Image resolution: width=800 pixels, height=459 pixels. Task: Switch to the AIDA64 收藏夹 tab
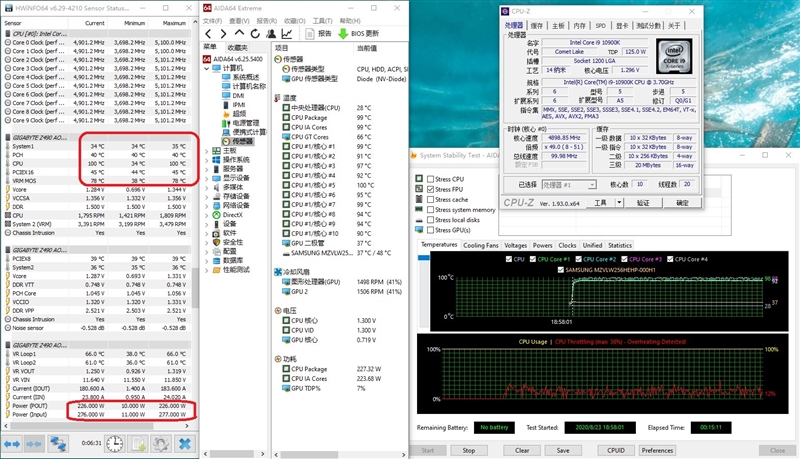(237, 47)
